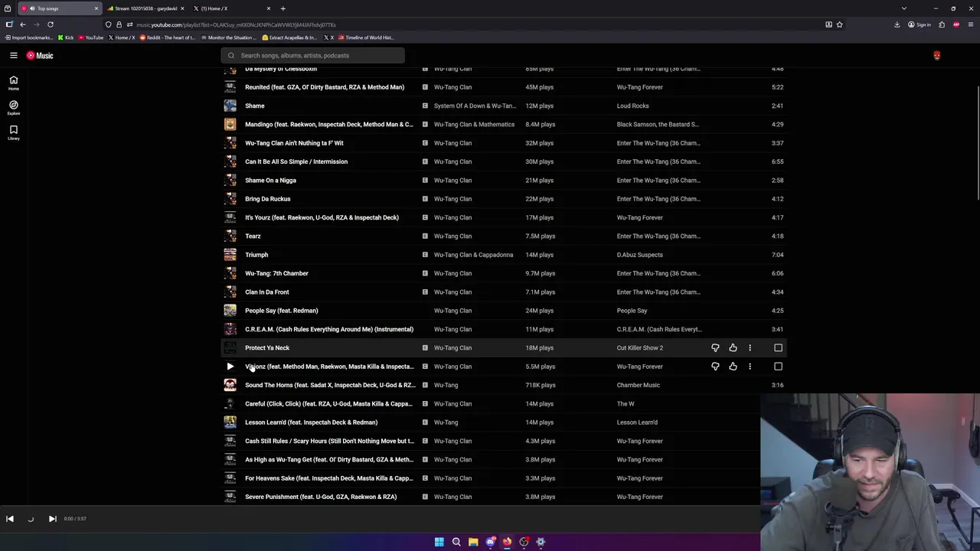This screenshot has width=980, height=551.
Task: Open File Explorer from taskbar
Action: (x=473, y=542)
